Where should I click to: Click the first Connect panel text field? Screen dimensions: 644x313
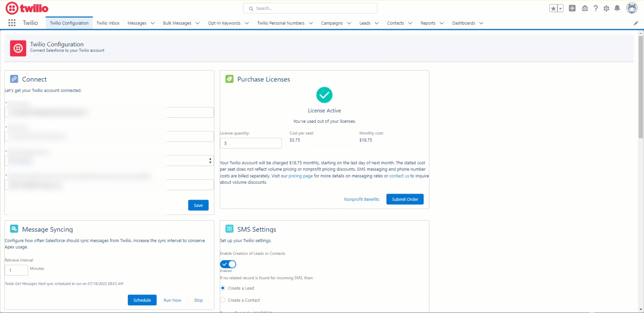click(x=109, y=112)
